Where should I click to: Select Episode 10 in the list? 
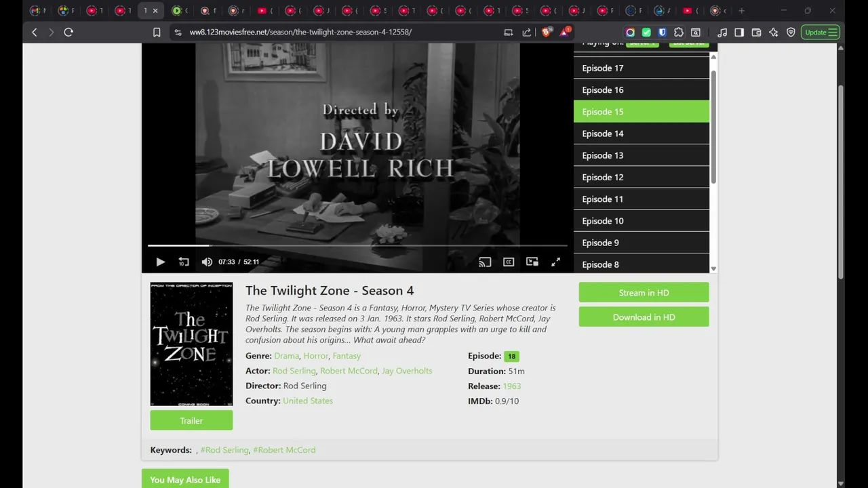[x=641, y=221]
